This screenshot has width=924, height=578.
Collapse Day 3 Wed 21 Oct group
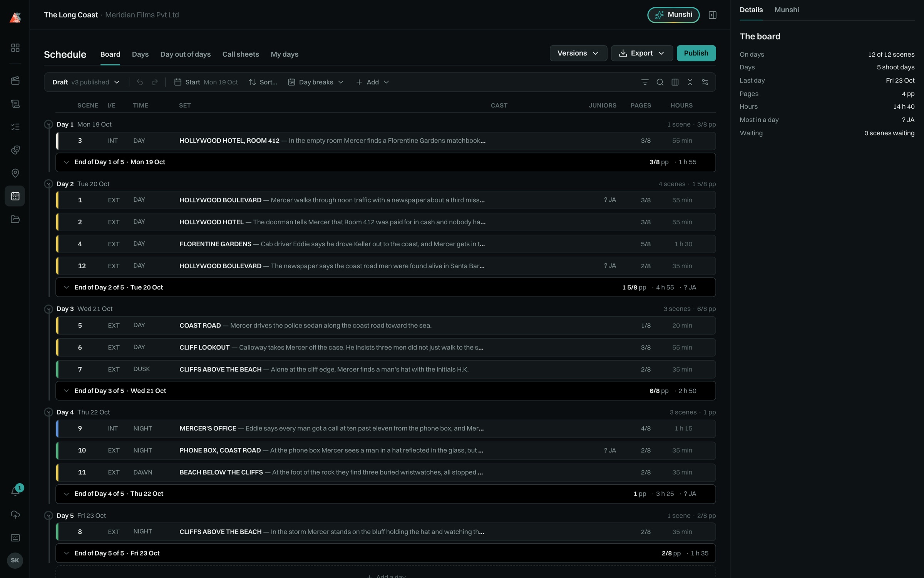pyautogui.click(x=49, y=309)
